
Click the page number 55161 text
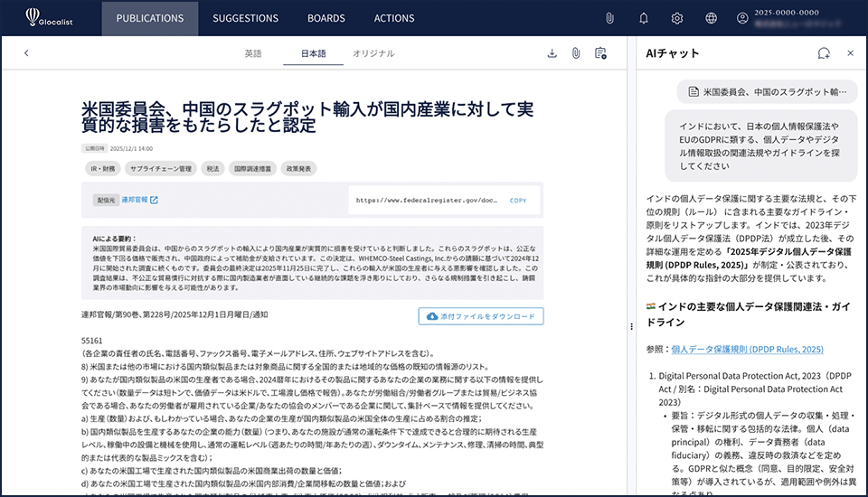pyautogui.click(x=92, y=341)
